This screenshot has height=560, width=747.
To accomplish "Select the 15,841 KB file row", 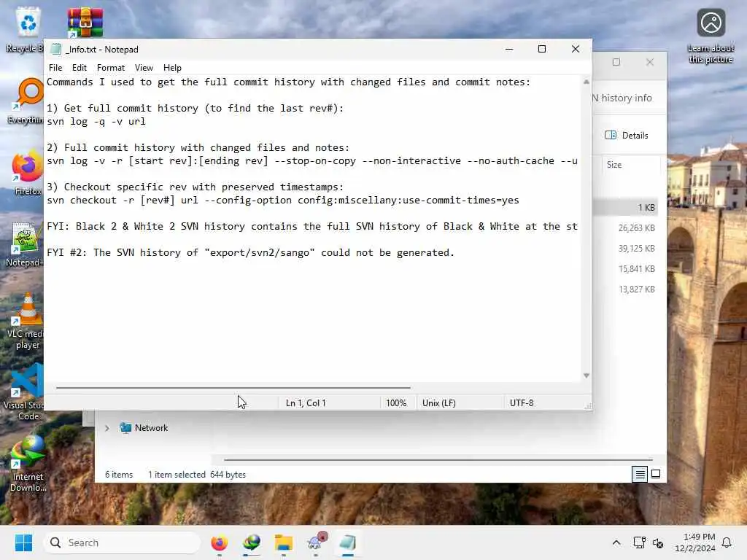I will pos(626,269).
